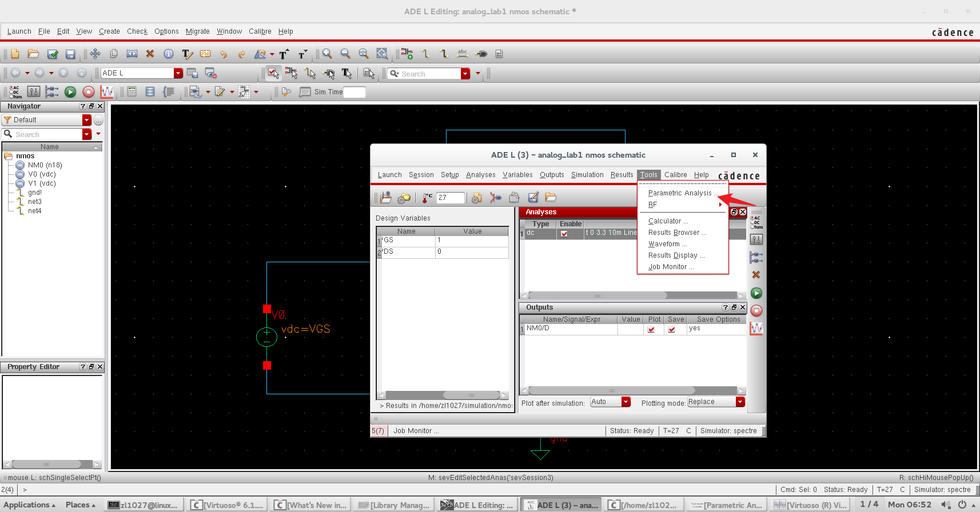Viewport: 980px width, 512px height.
Task: Open Simulation menu in ADE L window
Action: click(587, 175)
